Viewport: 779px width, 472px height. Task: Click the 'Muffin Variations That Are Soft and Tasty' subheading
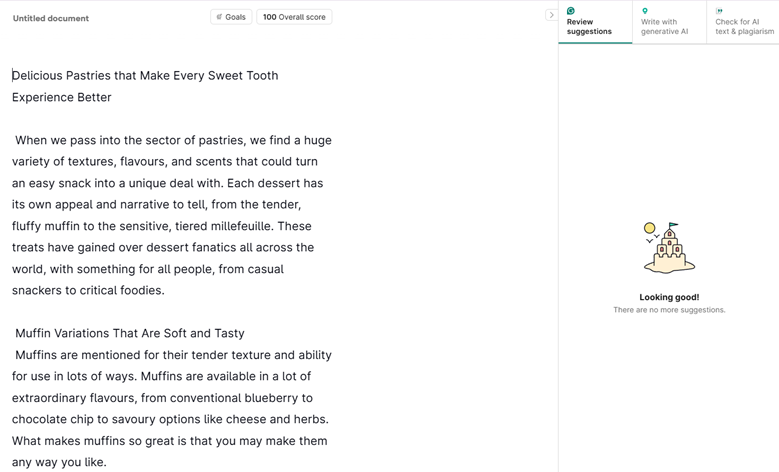click(130, 334)
